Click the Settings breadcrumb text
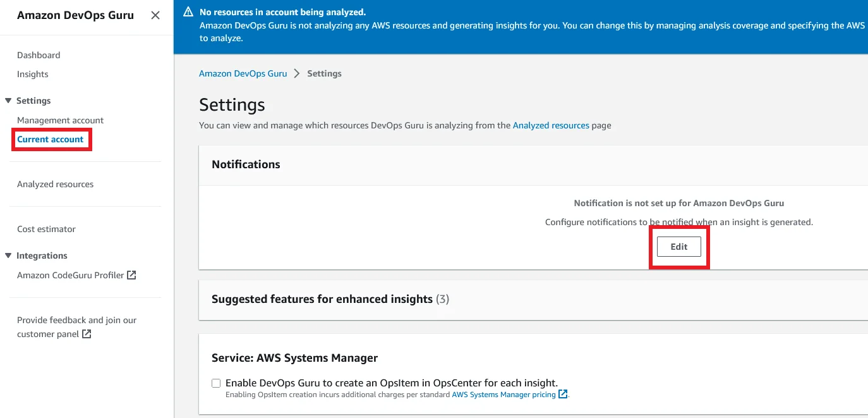Image resolution: width=868 pixels, height=418 pixels. coord(324,73)
